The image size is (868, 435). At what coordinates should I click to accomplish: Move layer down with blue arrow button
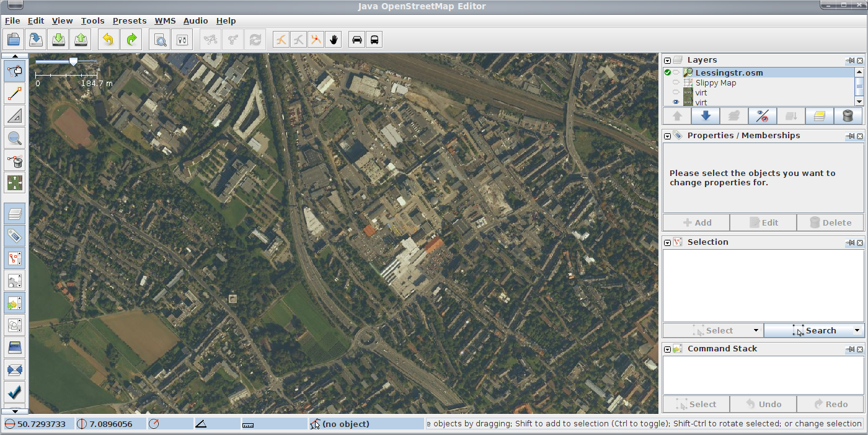pos(706,116)
